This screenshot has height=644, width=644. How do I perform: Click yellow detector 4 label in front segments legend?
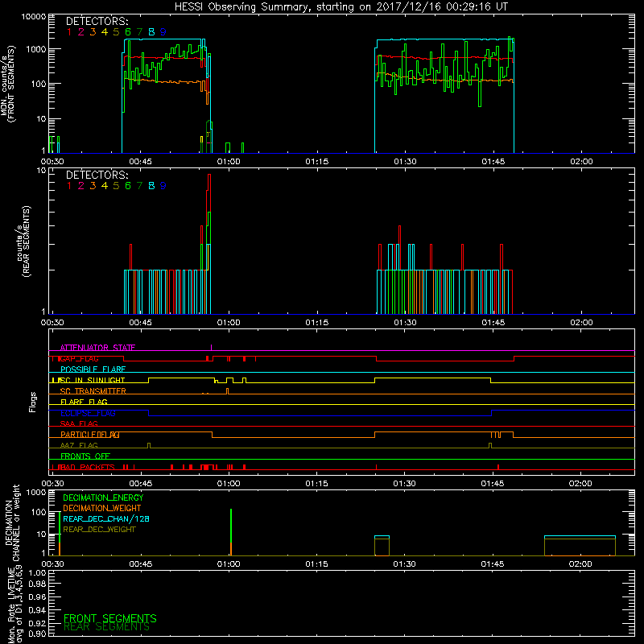pyautogui.click(x=105, y=32)
